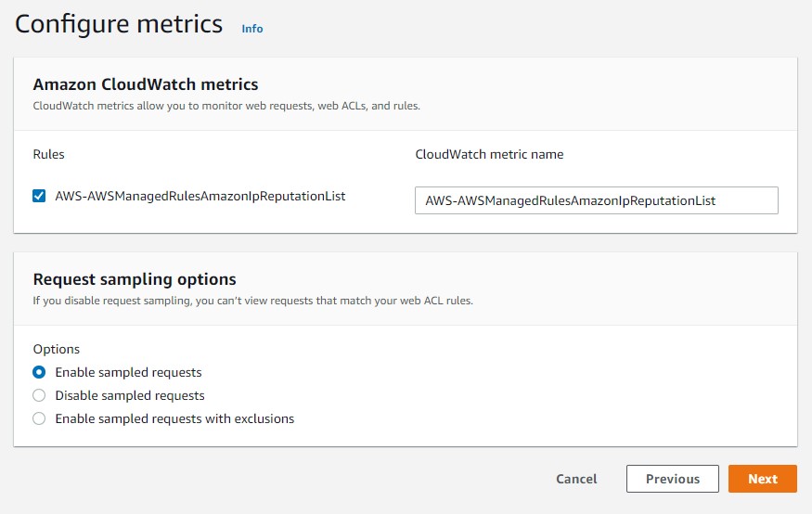Focus the CloudWatch metric name input field
Viewport: 812px width, 514px height.
[x=596, y=200]
